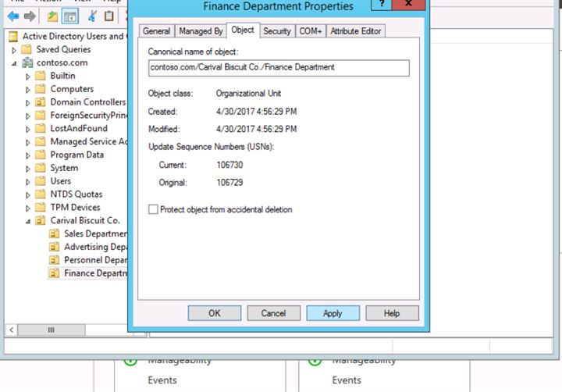This screenshot has width=562, height=392.
Task: Click the Cut scissors toolbar icon
Action: 92,16
